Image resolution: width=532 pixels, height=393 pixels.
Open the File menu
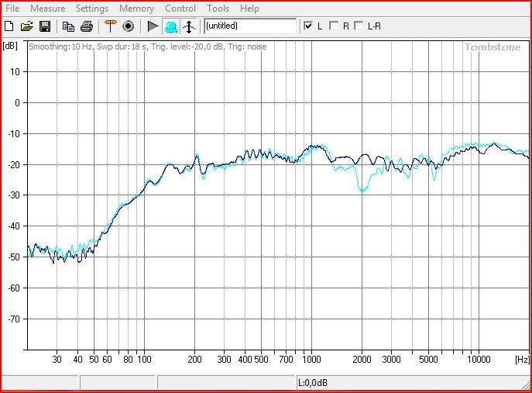click(12, 9)
